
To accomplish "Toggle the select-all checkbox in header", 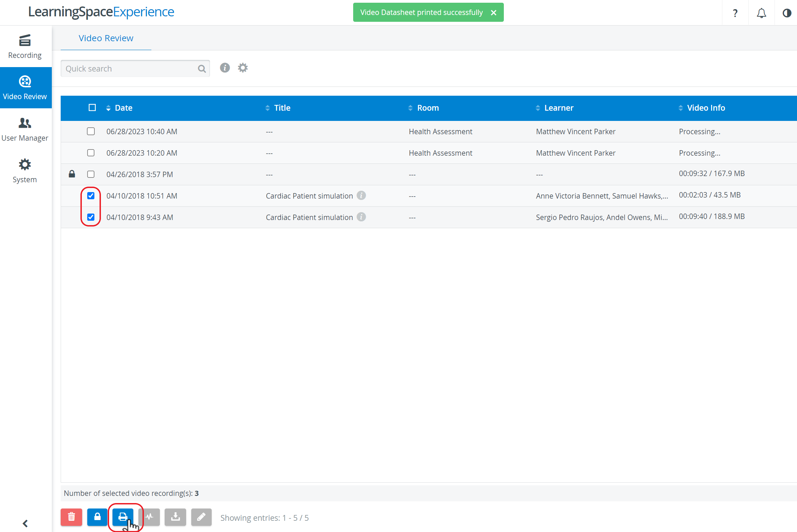I will (x=92, y=108).
